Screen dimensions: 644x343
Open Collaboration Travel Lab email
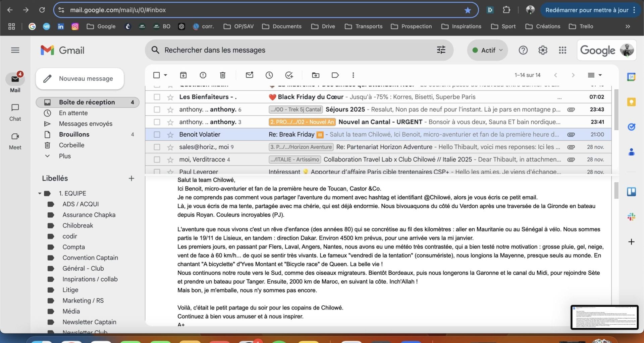click(x=378, y=159)
